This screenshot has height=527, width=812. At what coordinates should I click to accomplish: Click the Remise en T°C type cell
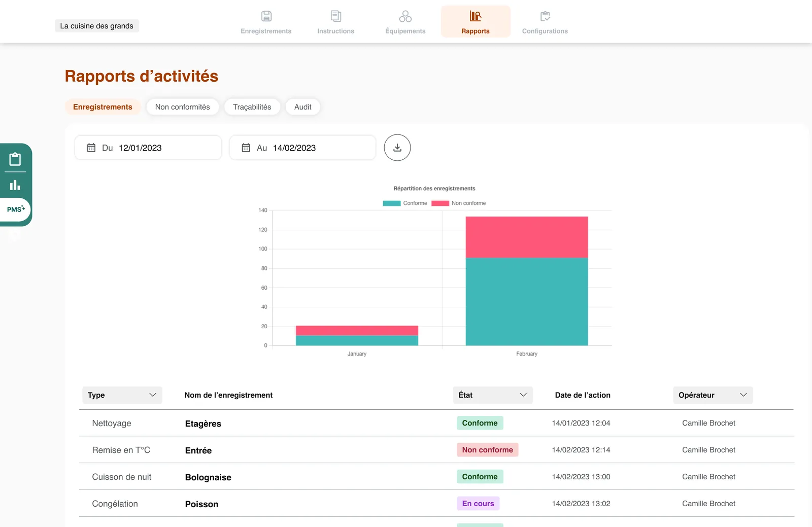tap(121, 450)
